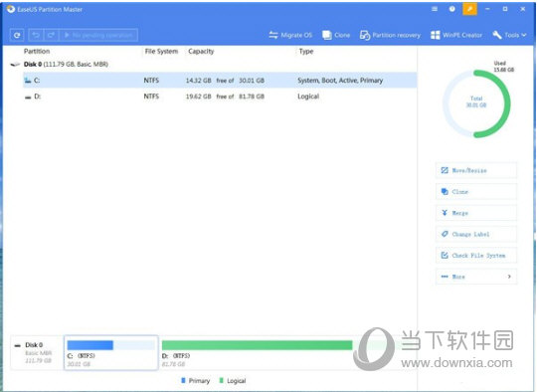Click the NTFS cell in C: row
The image size is (537, 392).
click(x=151, y=81)
